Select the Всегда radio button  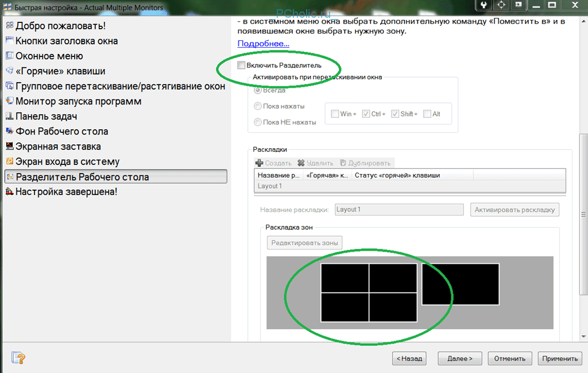click(258, 90)
